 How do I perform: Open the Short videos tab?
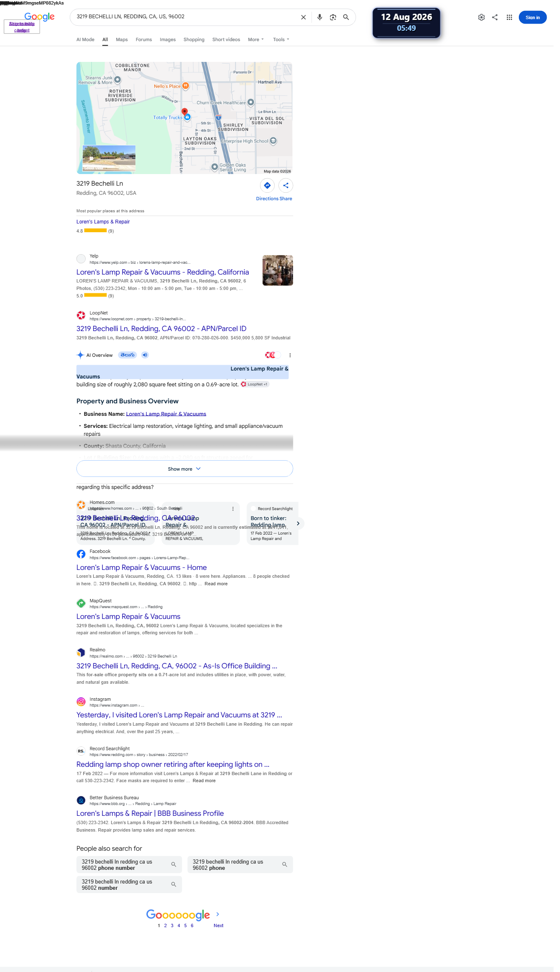226,39
